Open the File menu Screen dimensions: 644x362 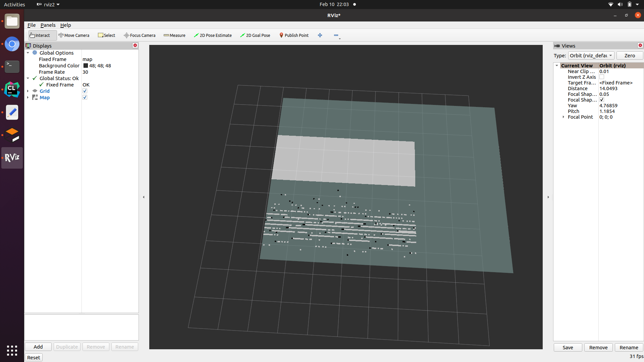(31, 25)
